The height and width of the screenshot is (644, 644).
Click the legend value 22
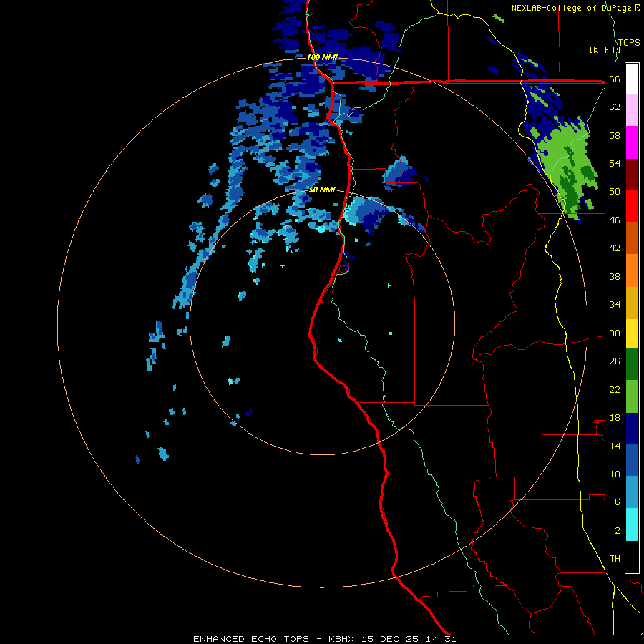coord(615,390)
